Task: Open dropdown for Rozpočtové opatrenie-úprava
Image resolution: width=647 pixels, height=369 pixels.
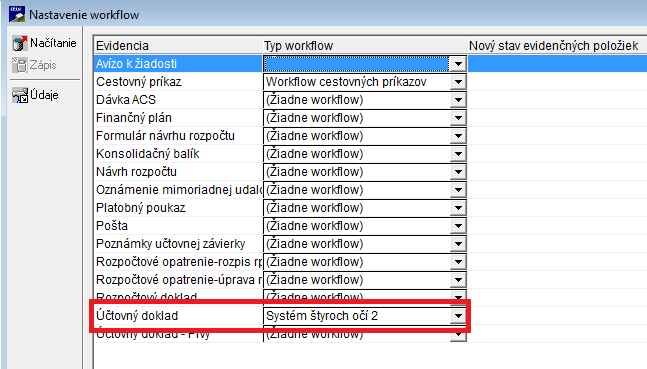Action: click(458, 280)
